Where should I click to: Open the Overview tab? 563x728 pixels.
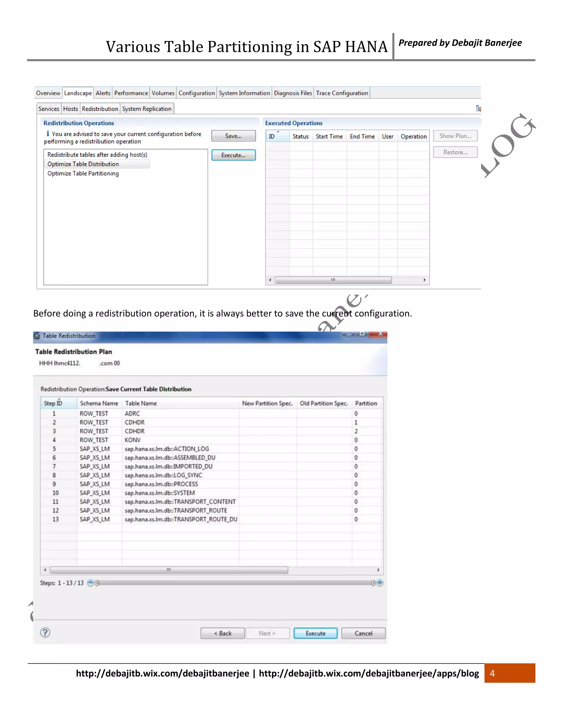48,93
